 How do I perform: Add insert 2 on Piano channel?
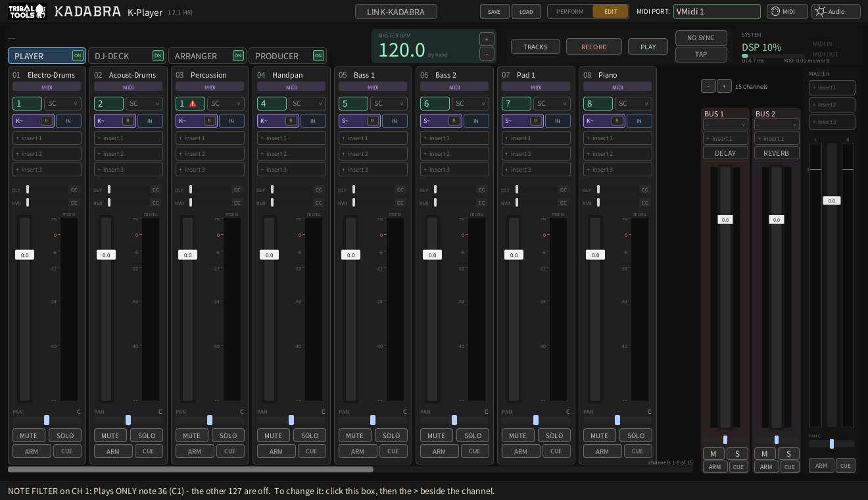[617, 153]
